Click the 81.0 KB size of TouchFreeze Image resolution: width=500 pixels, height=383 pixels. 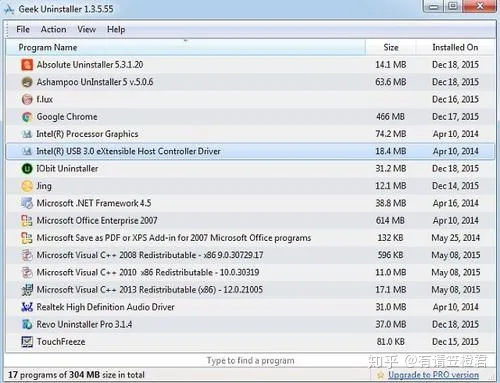(x=391, y=342)
